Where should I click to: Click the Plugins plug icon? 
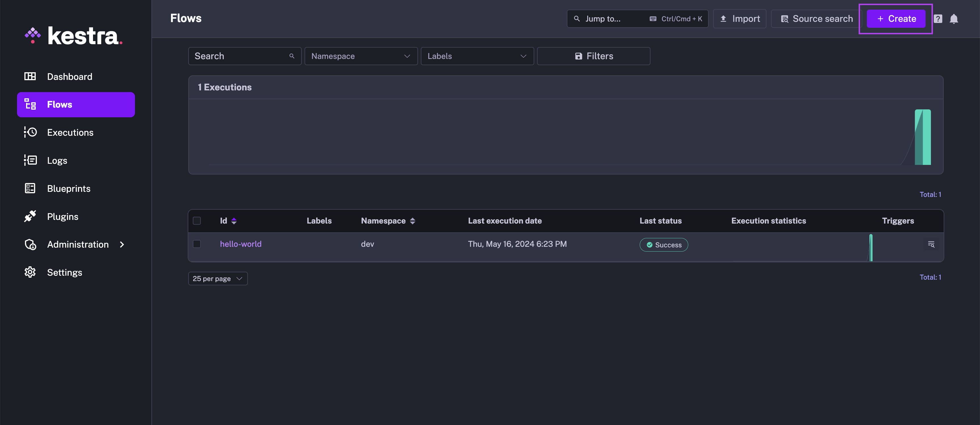[x=30, y=216]
